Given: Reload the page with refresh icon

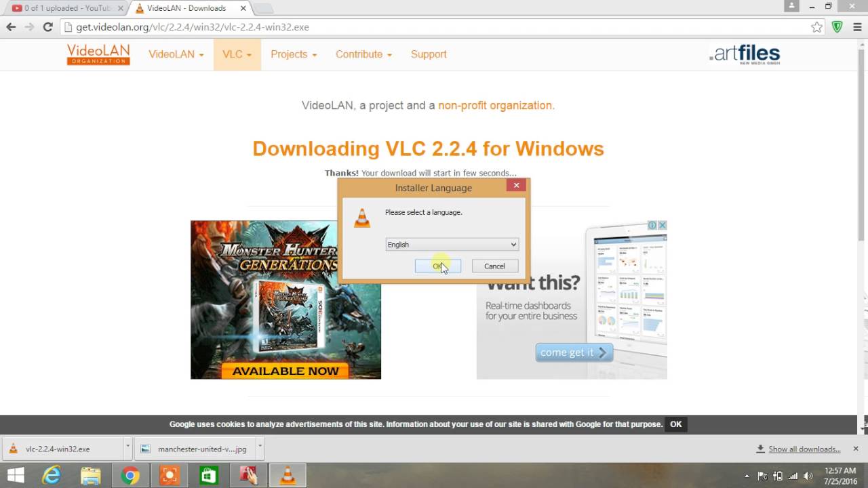Looking at the screenshot, I should coord(47,27).
